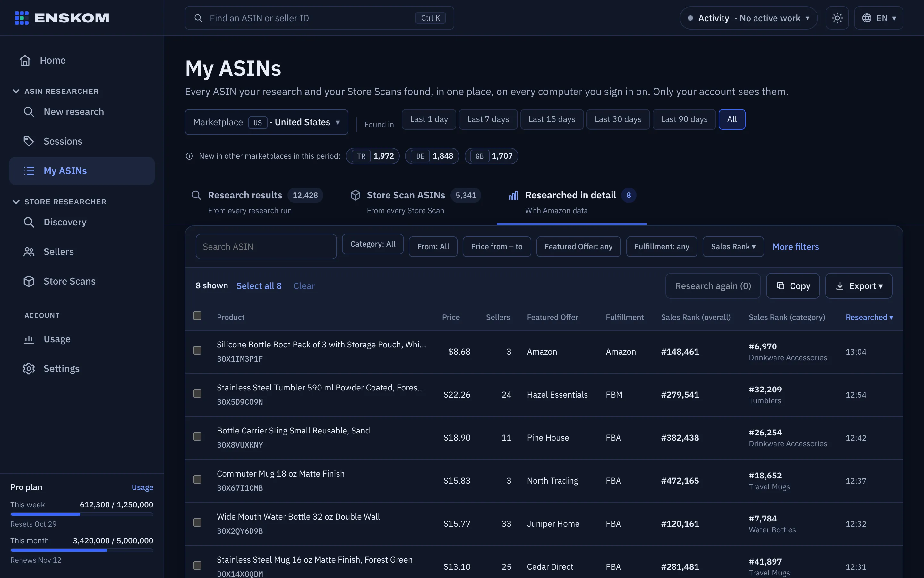Click the globe language icon
Viewport: 924px width, 578px height.
pos(867,18)
